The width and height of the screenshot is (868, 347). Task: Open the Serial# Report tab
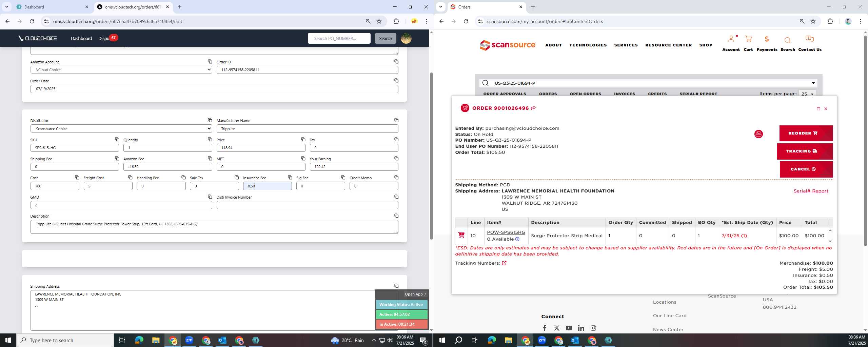pyautogui.click(x=698, y=94)
